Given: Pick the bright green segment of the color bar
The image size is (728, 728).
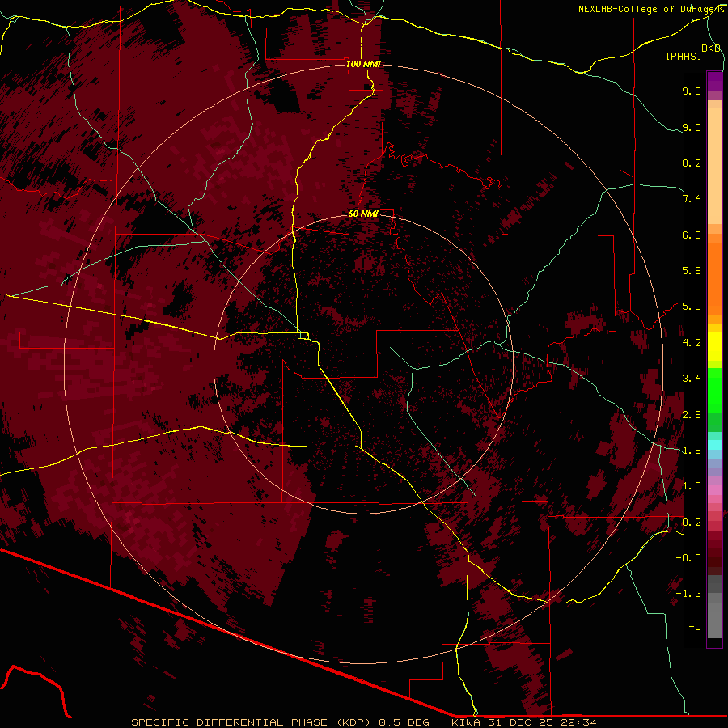Looking at the screenshot, I should [x=714, y=390].
